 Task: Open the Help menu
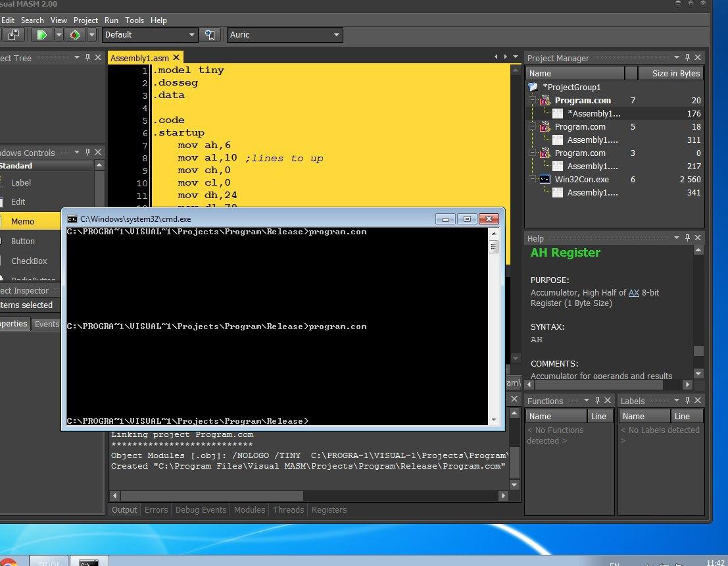(x=158, y=20)
